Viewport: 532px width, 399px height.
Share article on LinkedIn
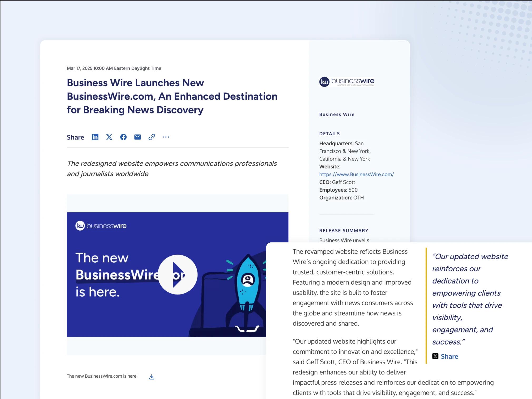point(95,137)
